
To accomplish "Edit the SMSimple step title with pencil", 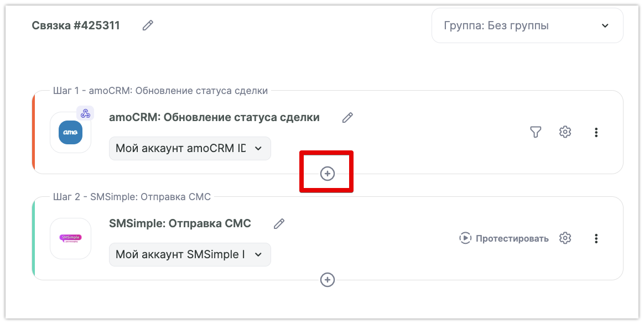I will click(279, 224).
